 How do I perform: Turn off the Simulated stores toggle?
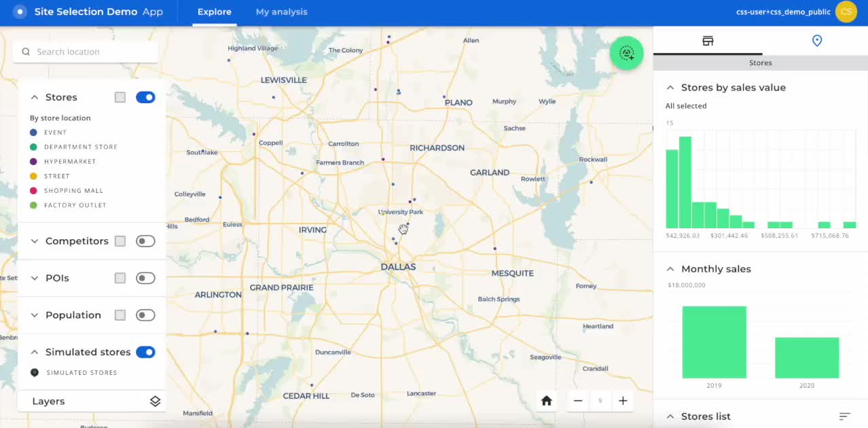pyautogui.click(x=145, y=352)
